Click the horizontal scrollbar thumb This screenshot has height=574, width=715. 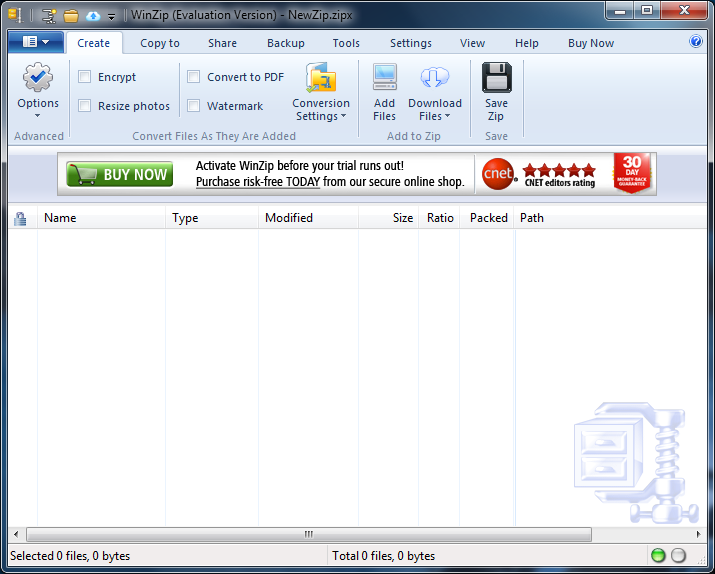[309, 534]
